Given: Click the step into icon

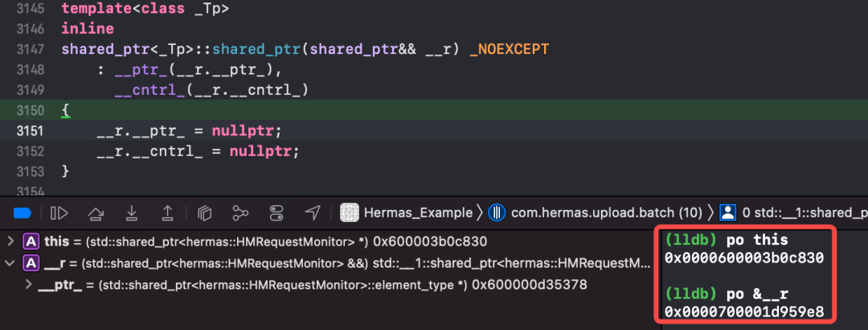Looking at the screenshot, I should [x=131, y=212].
